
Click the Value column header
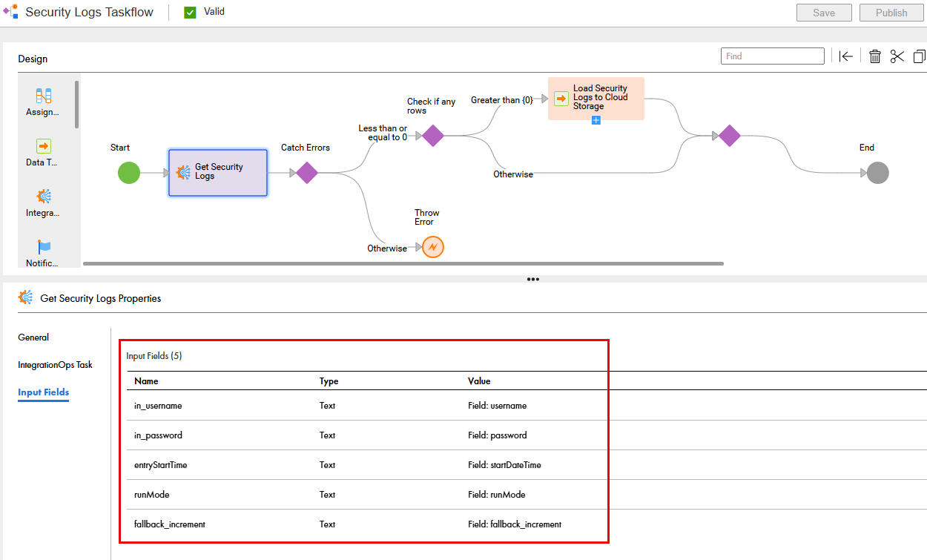pyautogui.click(x=479, y=381)
